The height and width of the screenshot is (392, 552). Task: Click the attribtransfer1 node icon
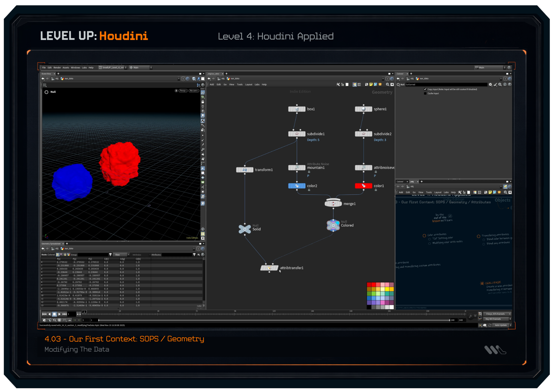(x=269, y=268)
